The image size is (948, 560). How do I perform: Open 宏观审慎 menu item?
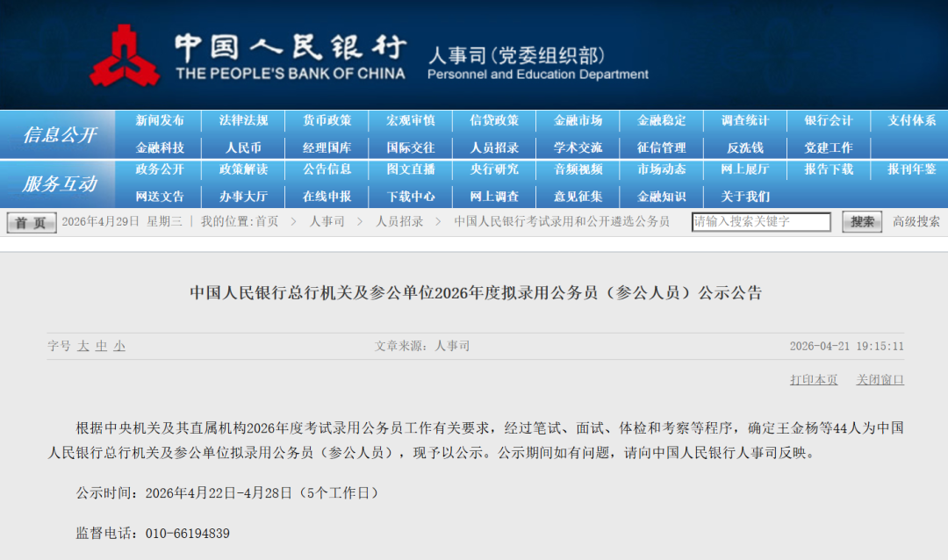coord(411,120)
